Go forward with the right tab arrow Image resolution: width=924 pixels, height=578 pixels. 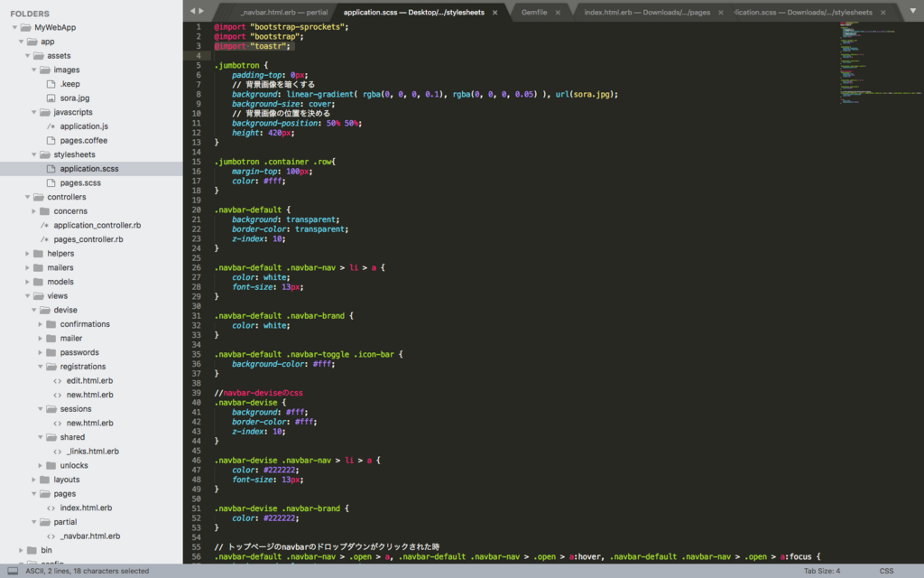(x=201, y=11)
